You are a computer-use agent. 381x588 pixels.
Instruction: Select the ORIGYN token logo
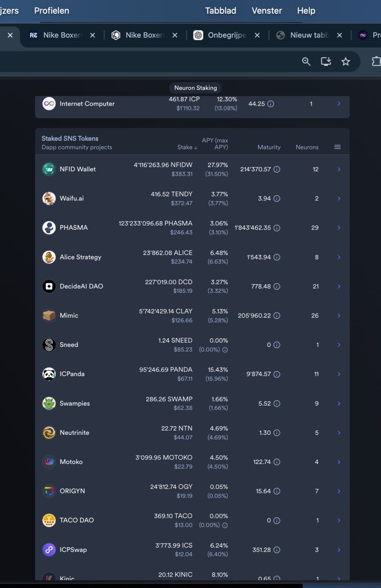(49, 491)
